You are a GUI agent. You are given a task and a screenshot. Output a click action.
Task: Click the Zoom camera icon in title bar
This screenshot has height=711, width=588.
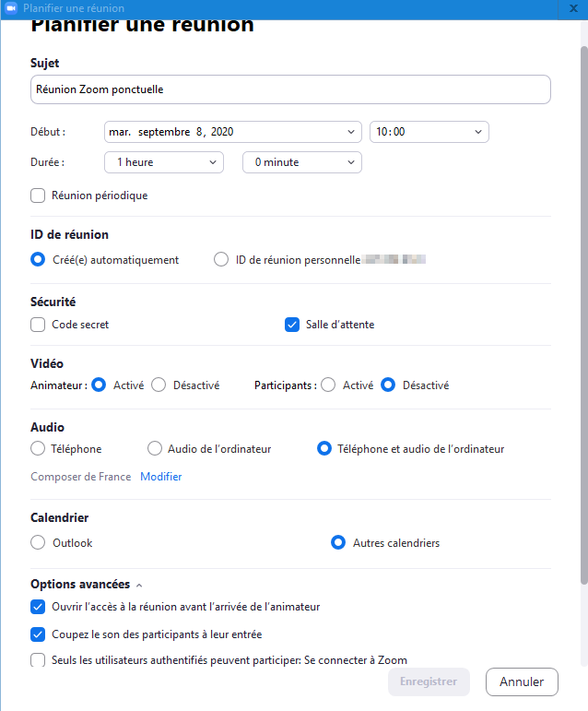(x=11, y=8)
